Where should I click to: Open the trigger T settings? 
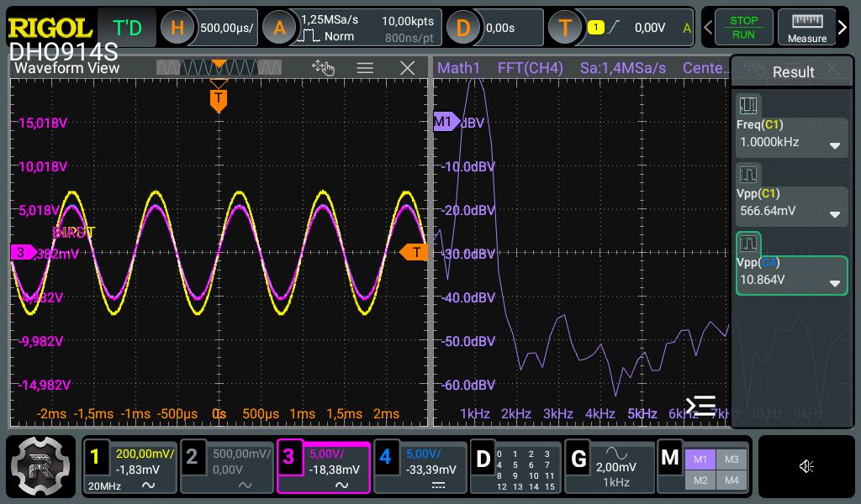click(565, 27)
